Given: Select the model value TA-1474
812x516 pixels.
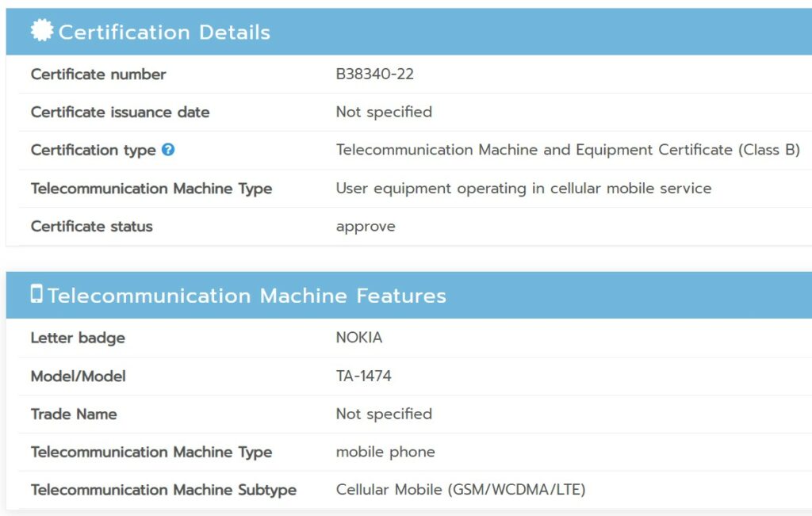Looking at the screenshot, I should coord(363,376).
